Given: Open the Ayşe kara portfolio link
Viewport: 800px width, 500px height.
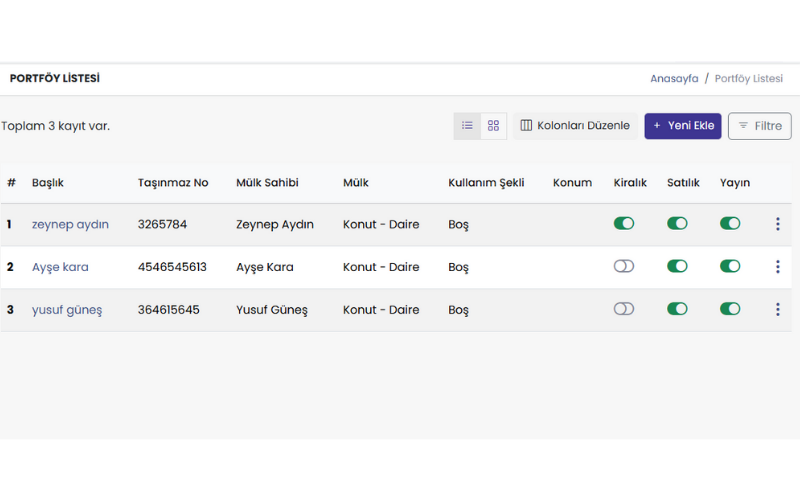Looking at the screenshot, I should point(60,267).
